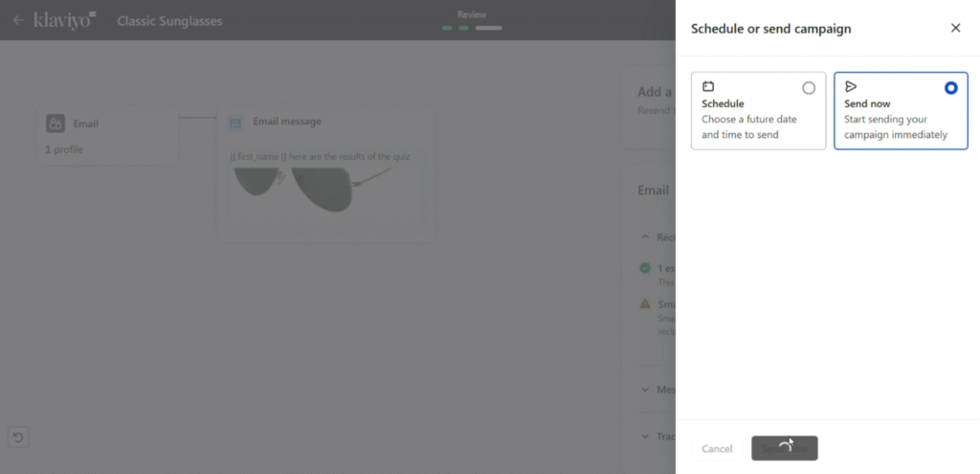Collapse the Recipients section chevron

pyautogui.click(x=645, y=237)
